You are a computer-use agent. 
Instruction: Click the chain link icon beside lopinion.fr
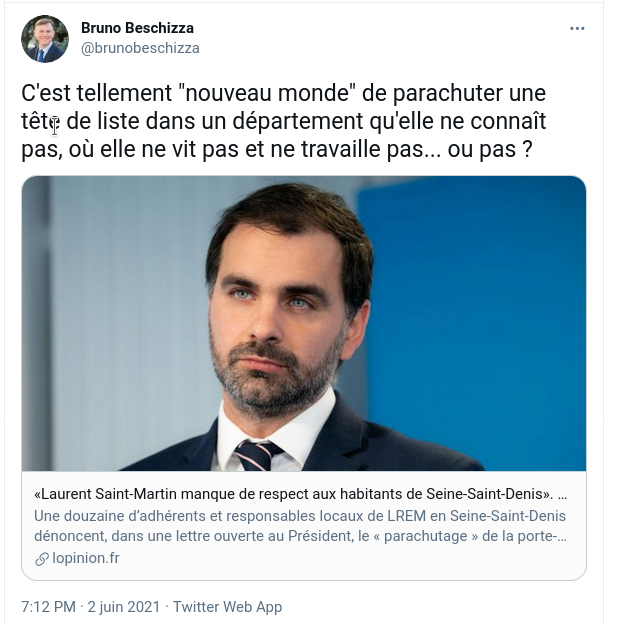pyautogui.click(x=41, y=558)
